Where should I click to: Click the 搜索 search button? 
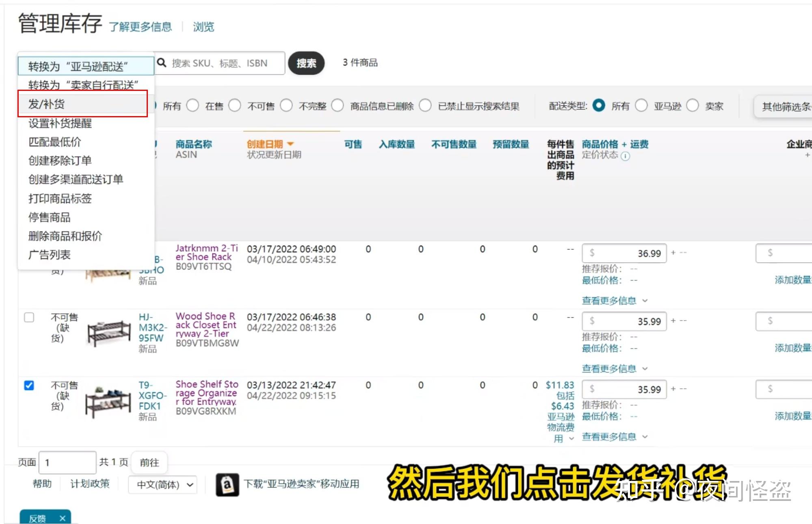click(x=306, y=63)
